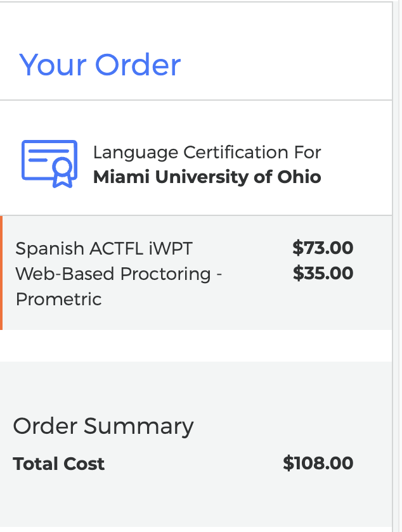
Task: Click the word "Prometric" in the order
Action: pyautogui.click(x=58, y=299)
